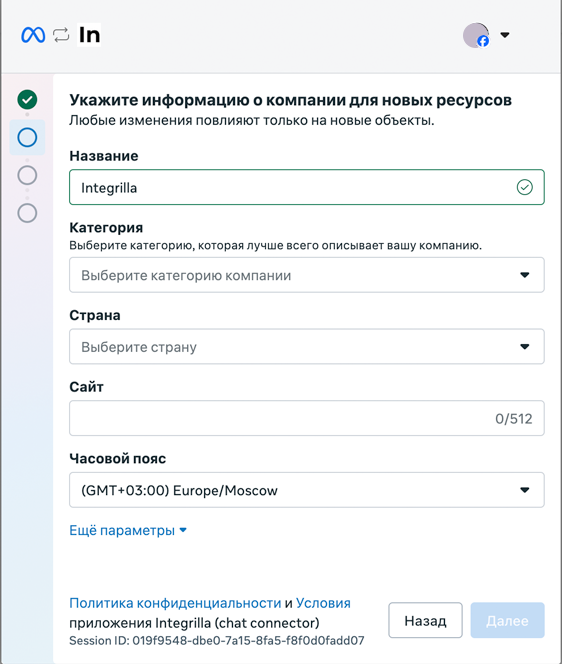Screen dimensions: 562x664
Task: Open the Europe/Moscow time zone dropdown
Action: 307,490
